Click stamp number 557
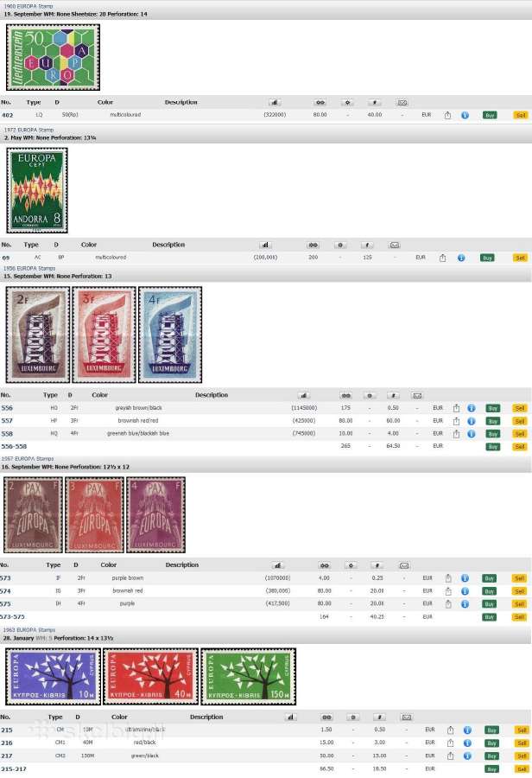Viewport: 532px width, 778px height. coord(7,421)
